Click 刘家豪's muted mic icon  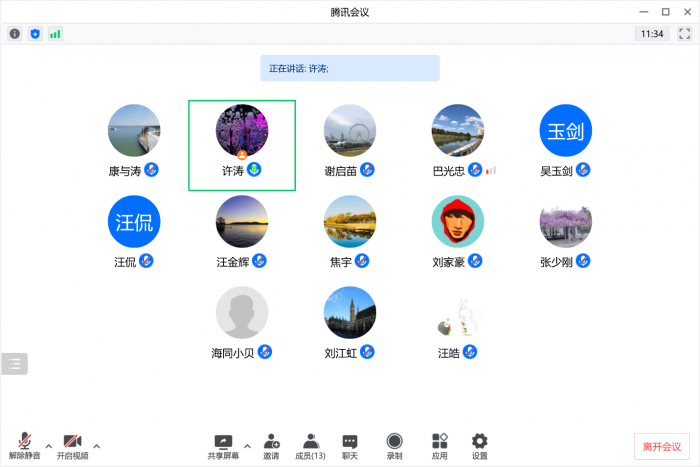(x=475, y=261)
